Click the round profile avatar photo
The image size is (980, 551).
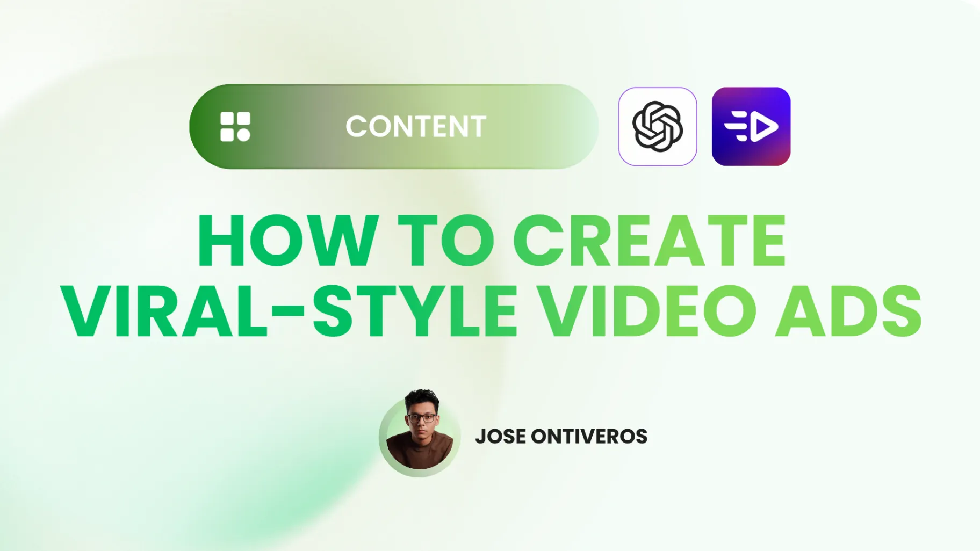point(420,436)
